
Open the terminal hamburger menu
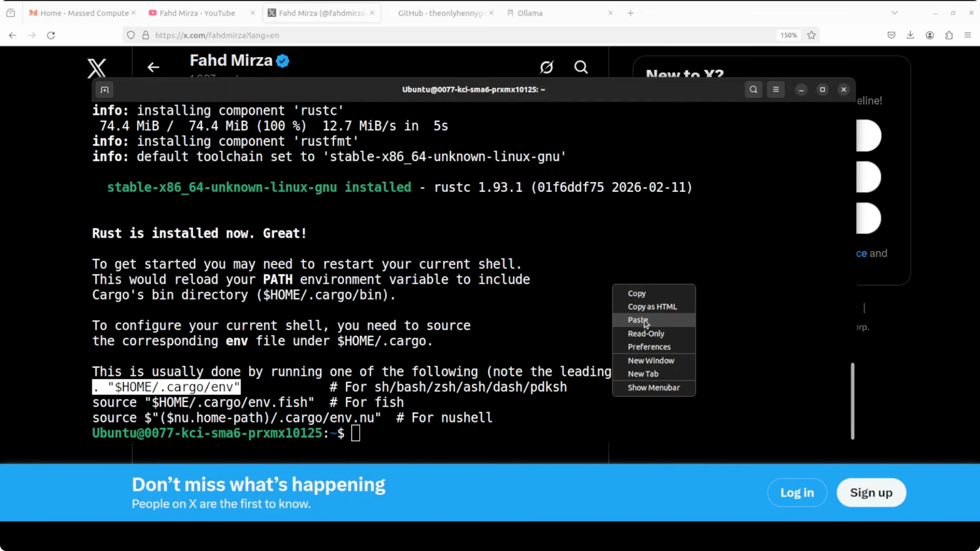pos(776,90)
